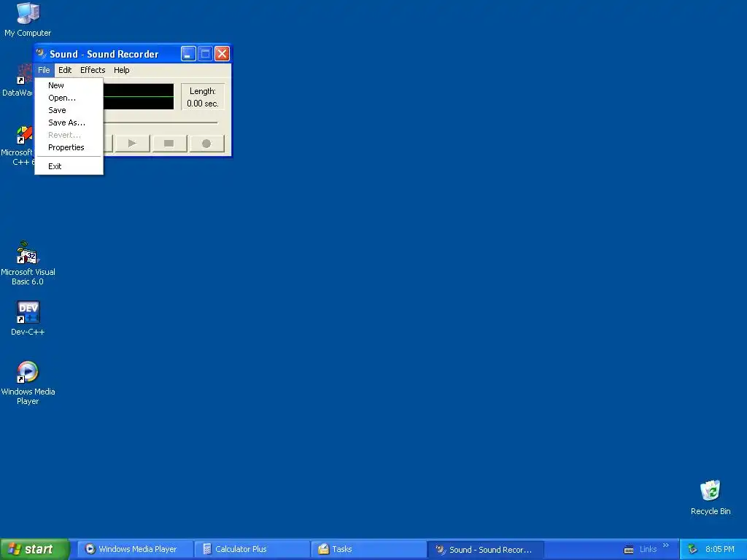Click the Play button in Sound Recorder
The width and height of the screenshot is (747, 560).
[x=133, y=144]
